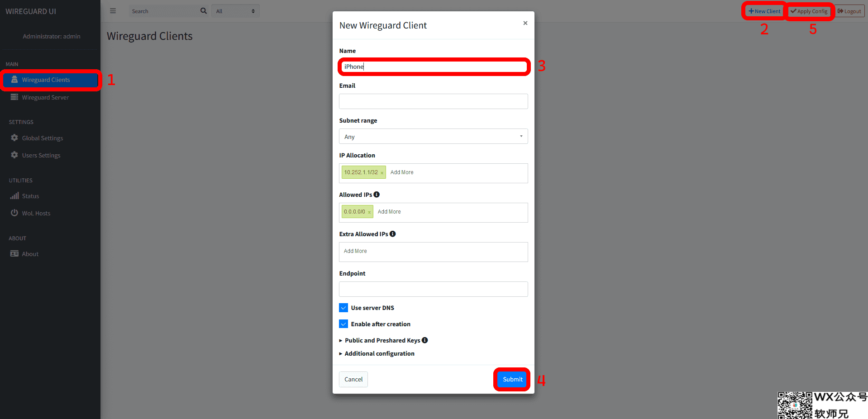Open Global Settings page
868x419 pixels.
pyautogui.click(x=50, y=138)
